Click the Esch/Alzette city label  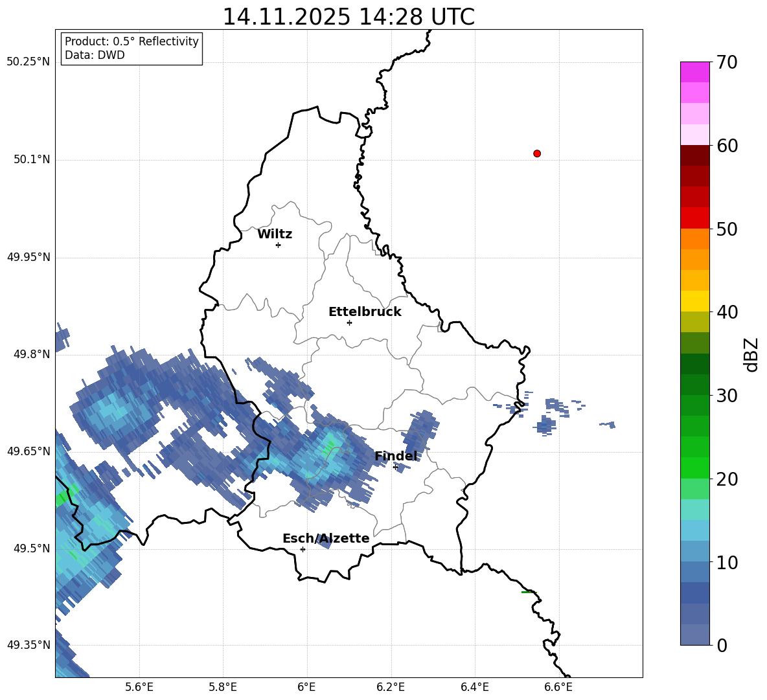[326, 538]
